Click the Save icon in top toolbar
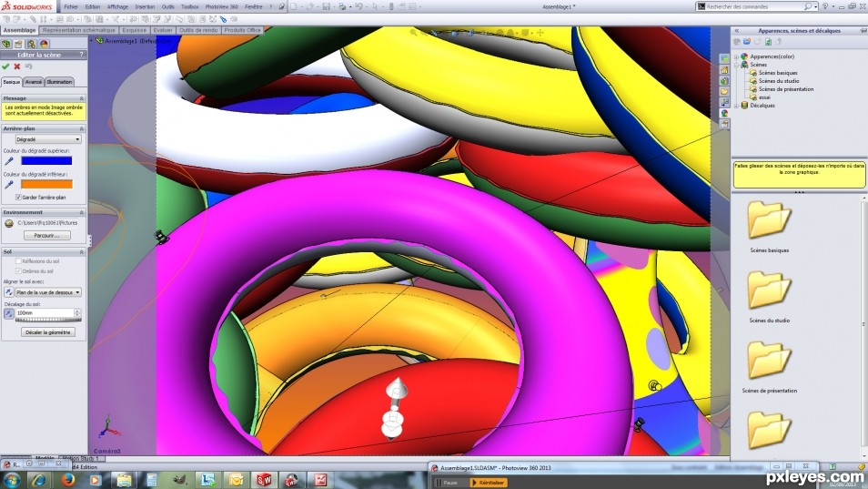The width and height of the screenshot is (868, 489). click(326, 6)
